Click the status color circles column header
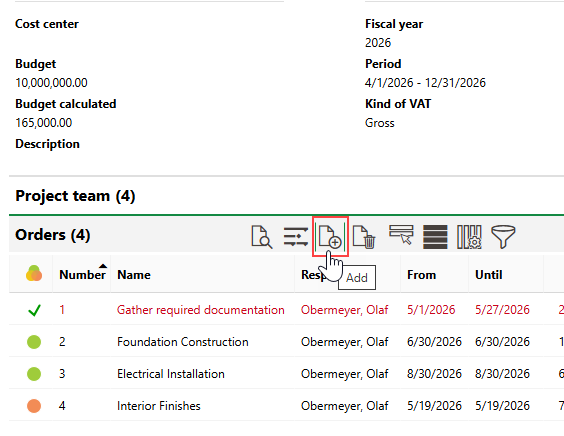Screen dimensions: 564x436 (34, 273)
